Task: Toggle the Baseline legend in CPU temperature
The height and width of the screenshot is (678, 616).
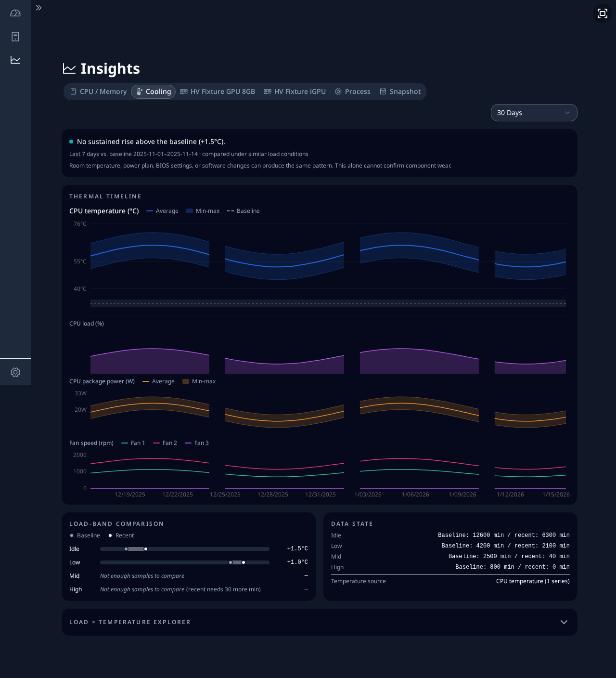Action: coord(244,211)
